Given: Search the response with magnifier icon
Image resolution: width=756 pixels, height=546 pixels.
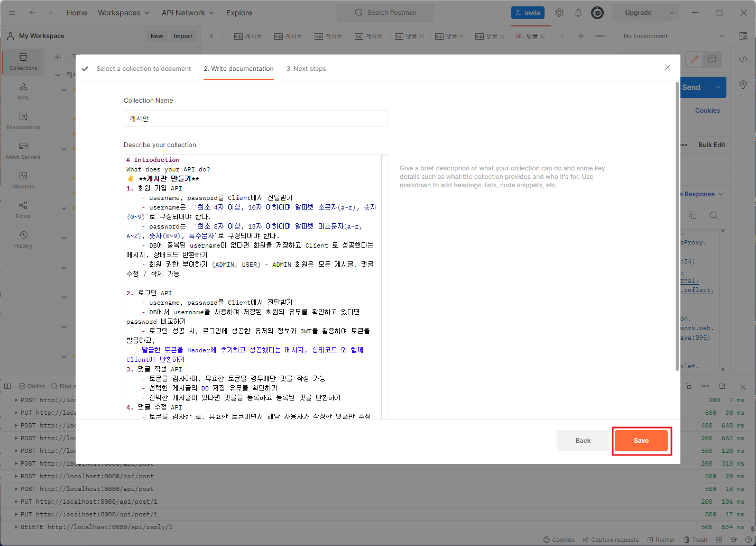Looking at the screenshot, I should click(x=714, y=215).
